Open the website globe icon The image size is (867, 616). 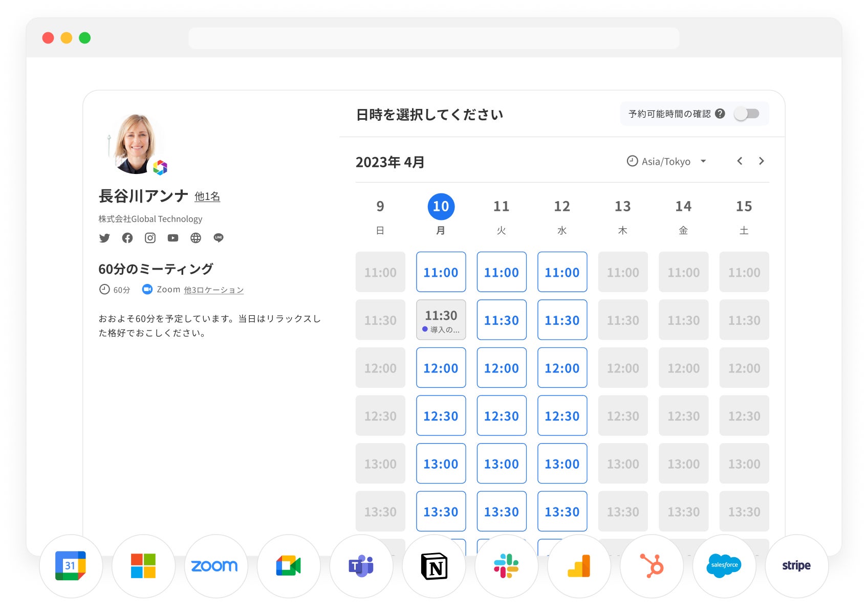click(x=196, y=238)
